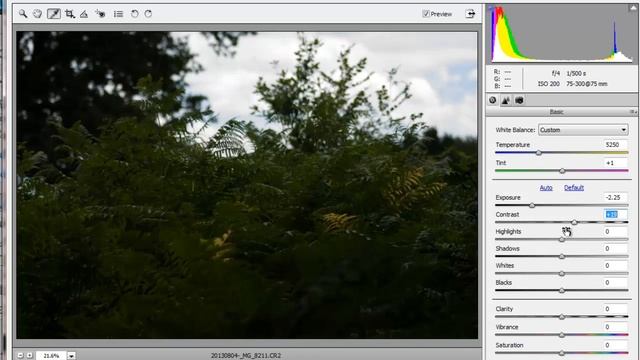Select the Zoom tool magnifier

coord(23,14)
